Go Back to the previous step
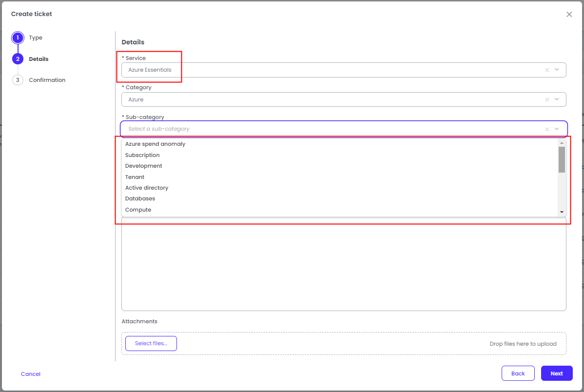This screenshot has width=584, height=392. [x=518, y=373]
